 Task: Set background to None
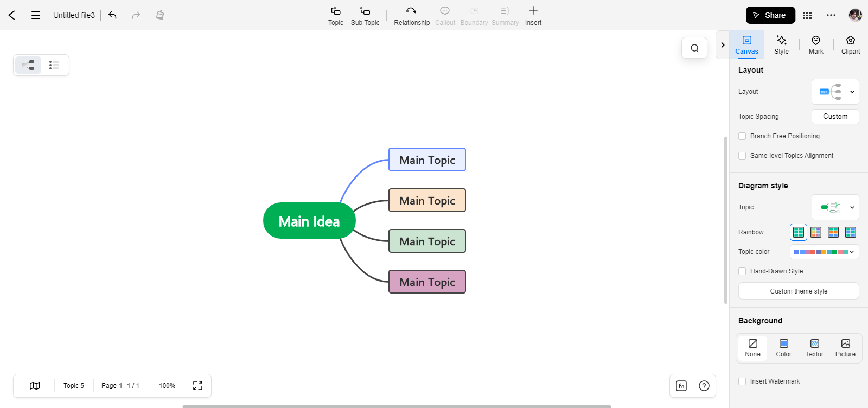(753, 348)
